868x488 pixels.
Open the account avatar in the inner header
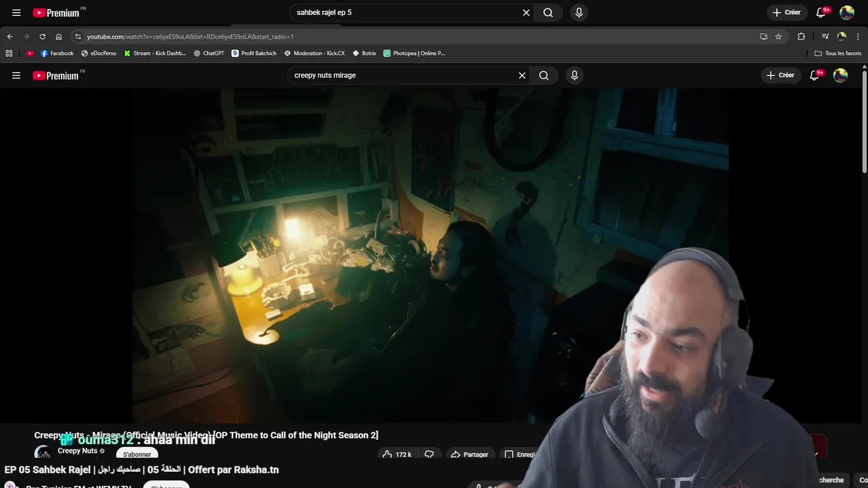click(840, 75)
